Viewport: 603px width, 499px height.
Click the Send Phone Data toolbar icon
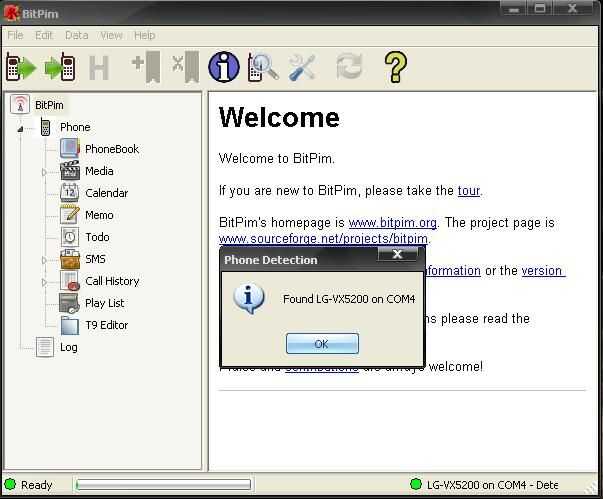(x=60, y=68)
